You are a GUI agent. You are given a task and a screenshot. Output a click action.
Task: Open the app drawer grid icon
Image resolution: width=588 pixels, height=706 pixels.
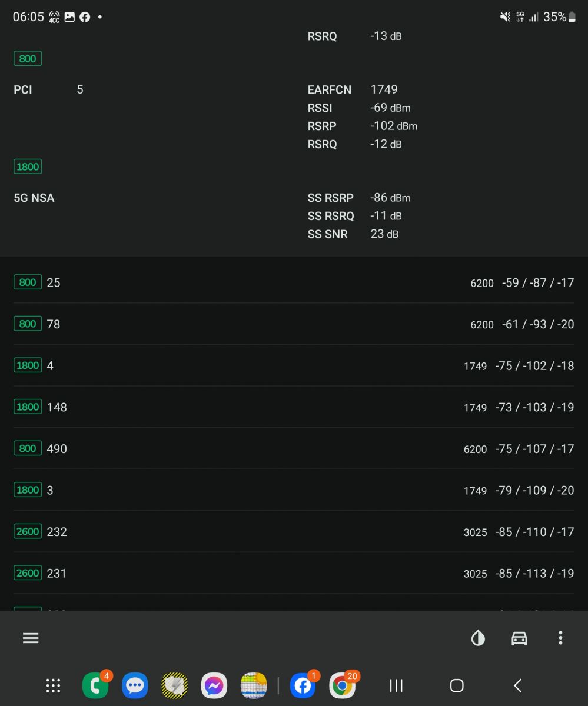(x=54, y=685)
